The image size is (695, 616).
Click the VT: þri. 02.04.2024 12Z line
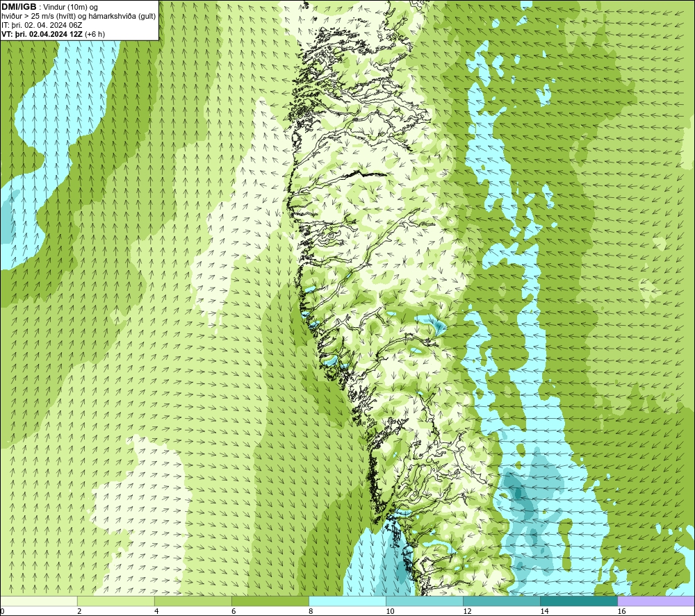54,34
